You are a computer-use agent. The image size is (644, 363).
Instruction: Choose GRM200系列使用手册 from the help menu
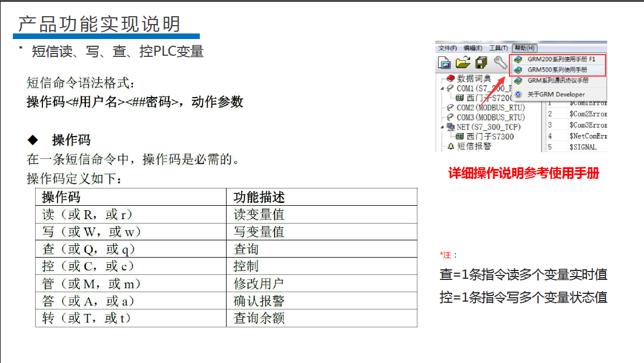[558, 59]
